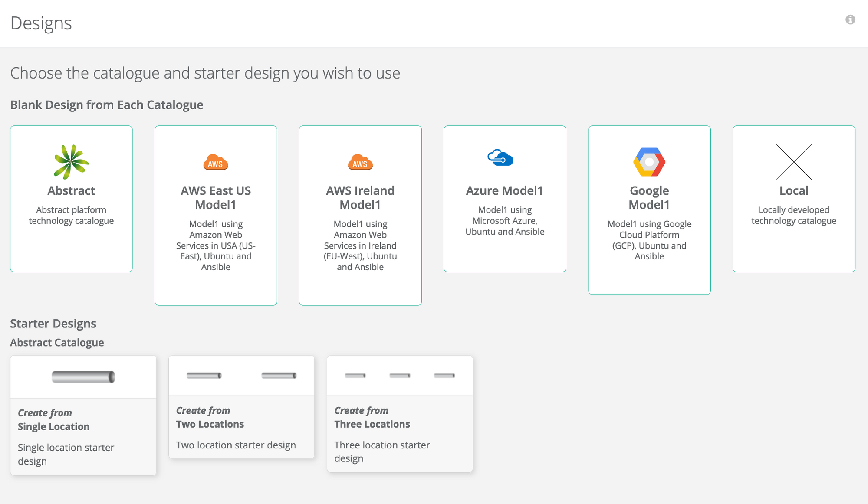Click the blue Azure cloud icon
868x504 pixels.
point(500,157)
